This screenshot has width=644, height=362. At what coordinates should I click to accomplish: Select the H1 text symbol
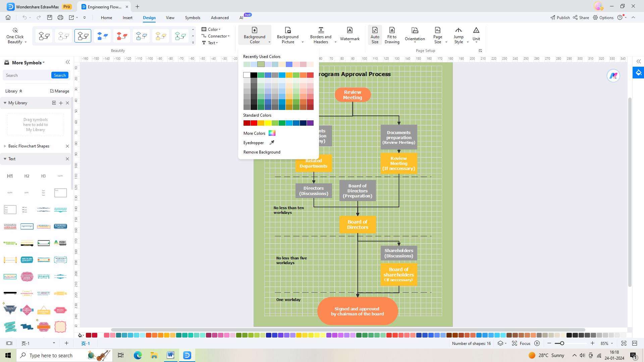pyautogui.click(x=10, y=176)
